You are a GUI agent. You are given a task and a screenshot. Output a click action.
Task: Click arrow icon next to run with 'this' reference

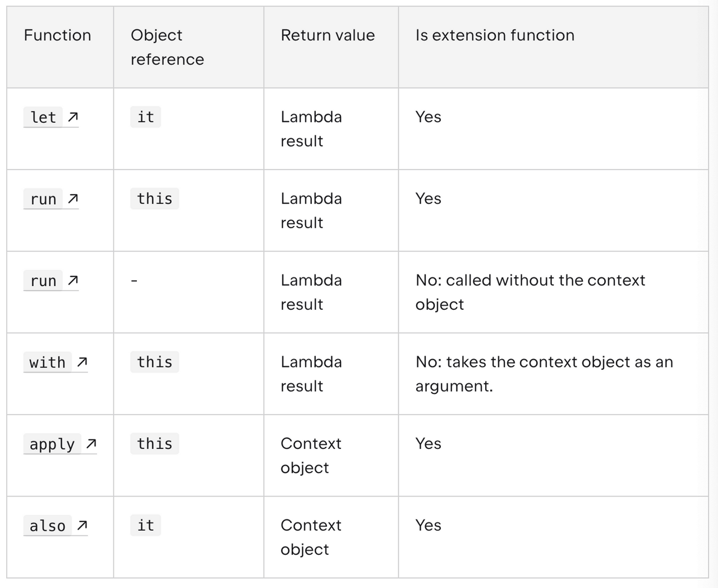point(73,199)
